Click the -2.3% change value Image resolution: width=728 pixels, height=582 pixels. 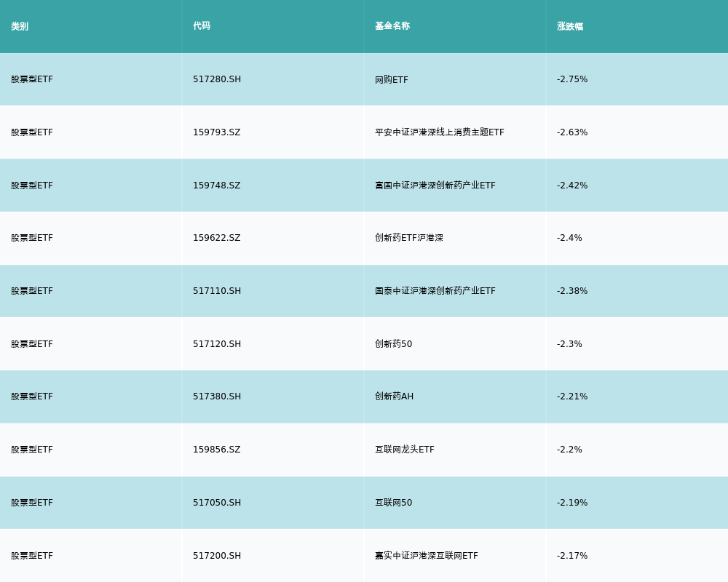pos(569,344)
